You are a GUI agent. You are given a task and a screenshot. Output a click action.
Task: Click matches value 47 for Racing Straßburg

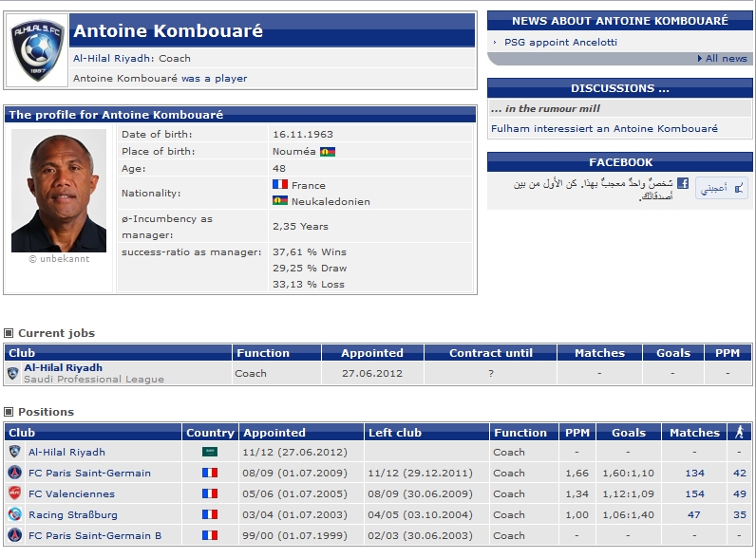point(694,514)
